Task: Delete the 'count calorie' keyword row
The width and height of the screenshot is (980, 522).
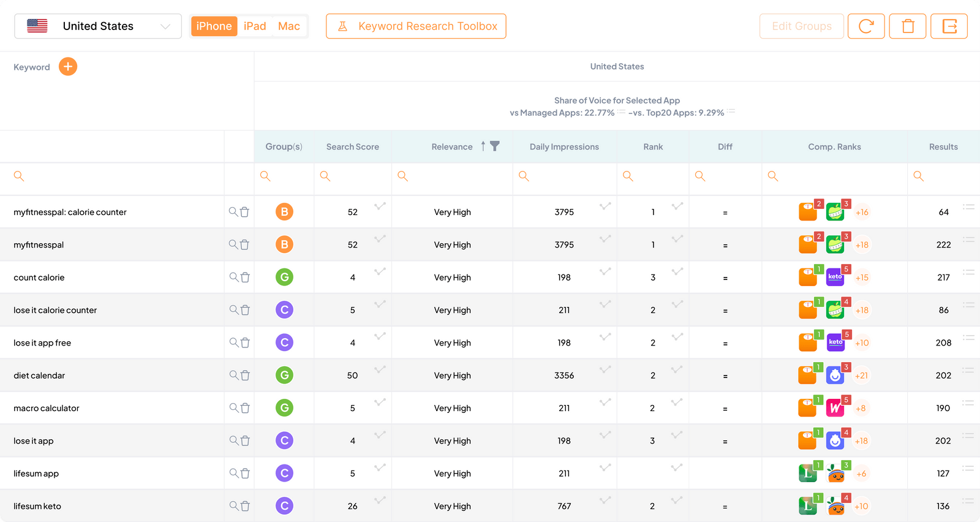Action: coord(245,278)
